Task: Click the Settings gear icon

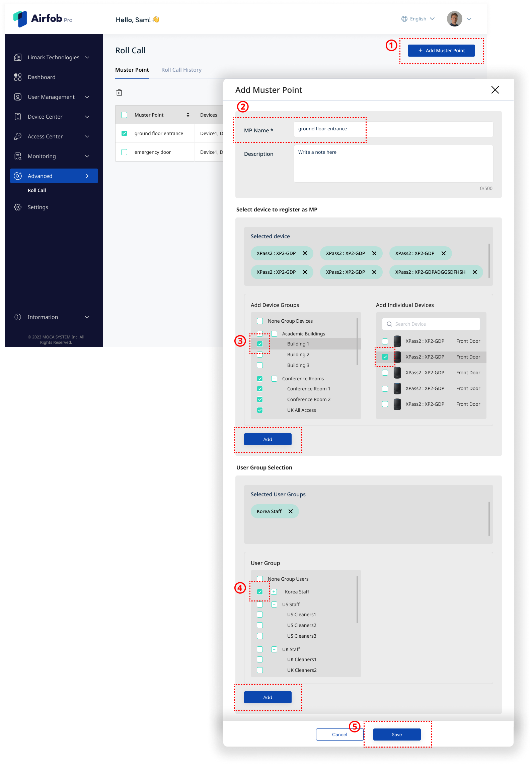Action: coord(18,207)
